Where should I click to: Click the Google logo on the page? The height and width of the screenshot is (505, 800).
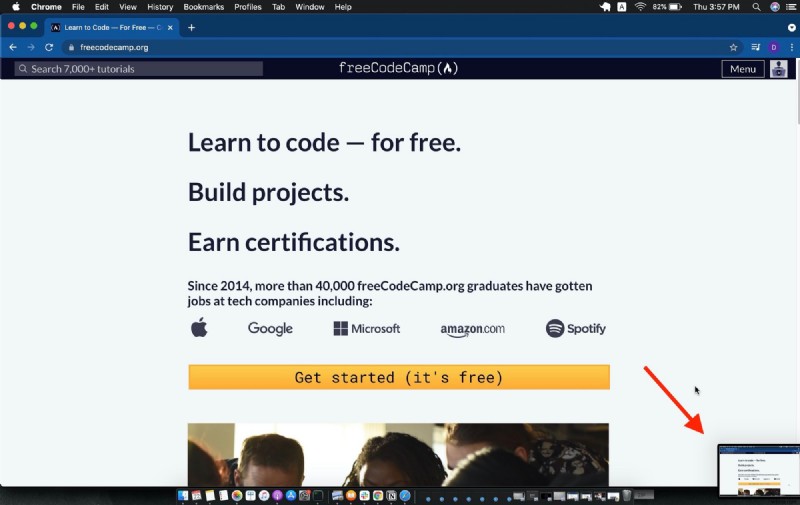coord(270,329)
